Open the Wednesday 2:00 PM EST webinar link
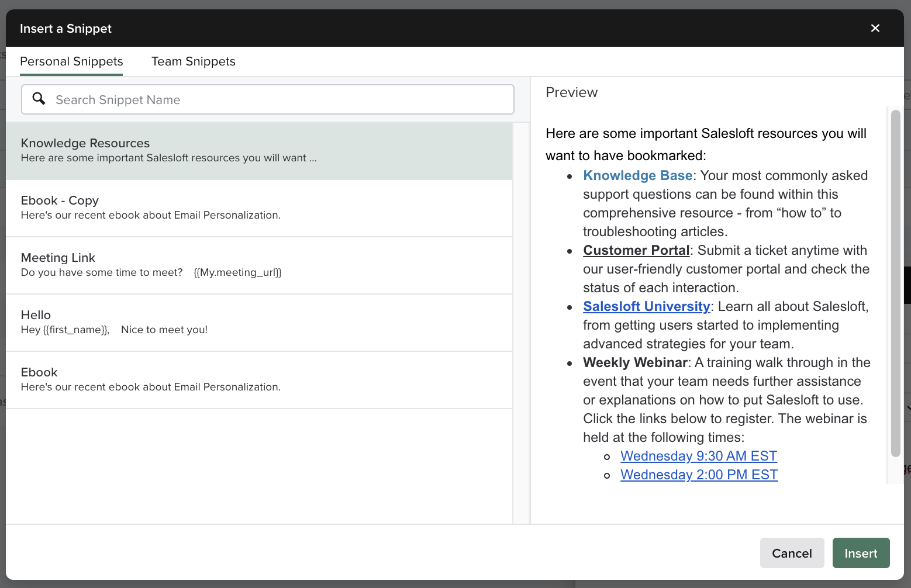Viewport: 911px width, 588px height. tap(699, 475)
